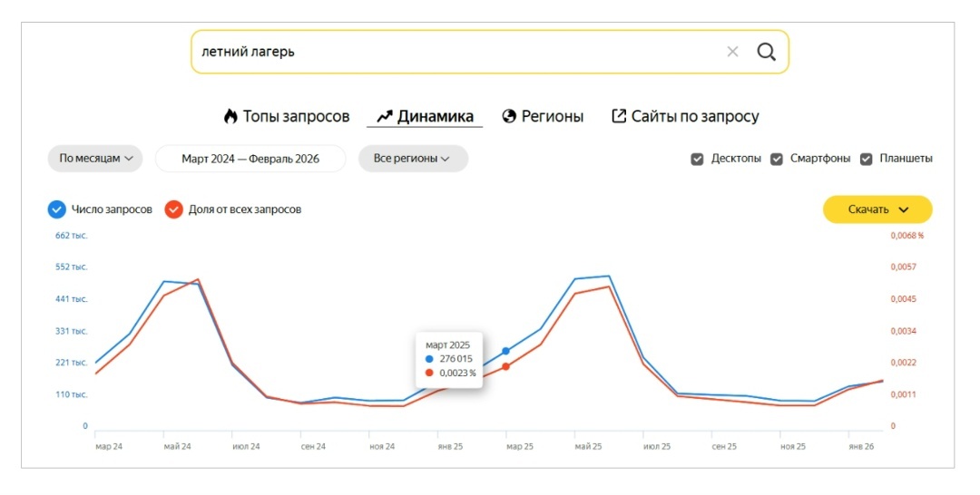Image resolution: width=980 pixels, height=495 pixels.
Task: Click into the search field with летний лагерь
Action: pos(454,52)
